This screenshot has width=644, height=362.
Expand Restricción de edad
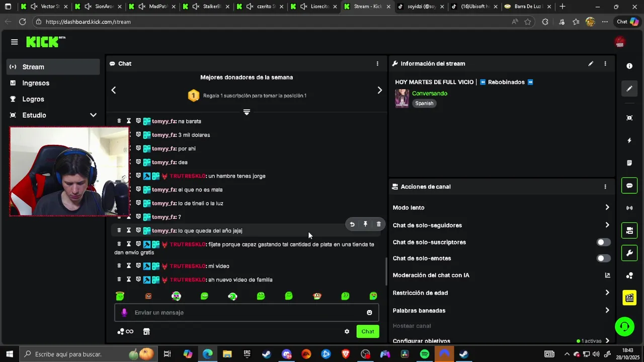pyautogui.click(x=607, y=293)
